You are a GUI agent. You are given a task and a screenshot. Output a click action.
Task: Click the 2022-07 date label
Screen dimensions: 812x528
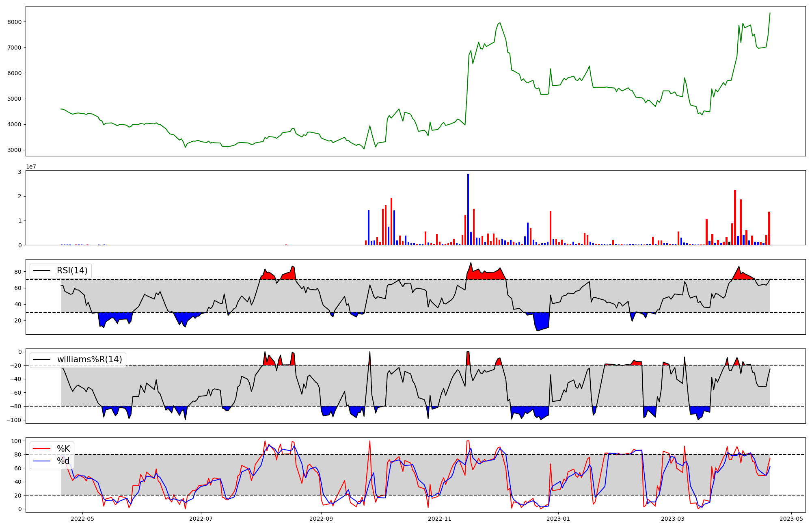(x=201, y=519)
